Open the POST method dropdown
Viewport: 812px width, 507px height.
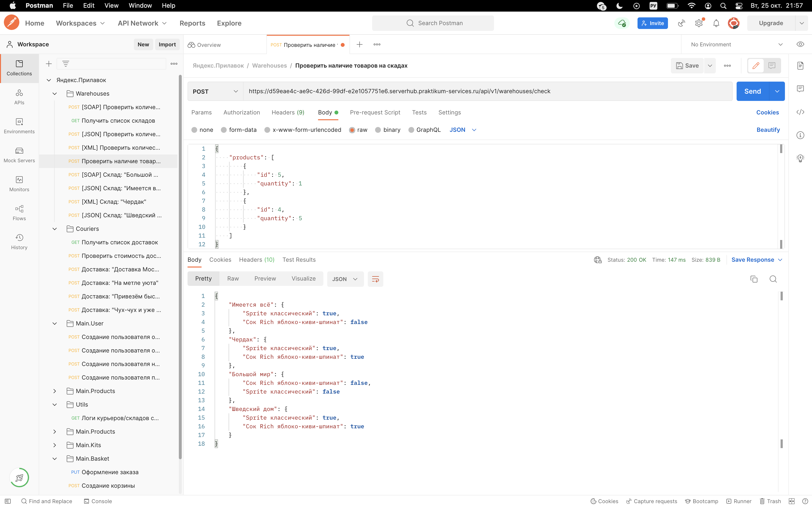(215, 91)
